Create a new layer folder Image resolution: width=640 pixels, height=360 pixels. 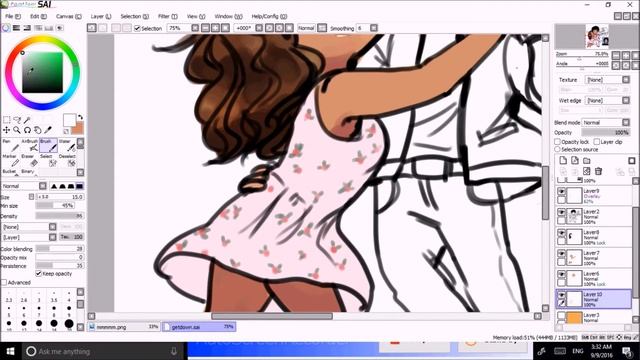(x=587, y=160)
